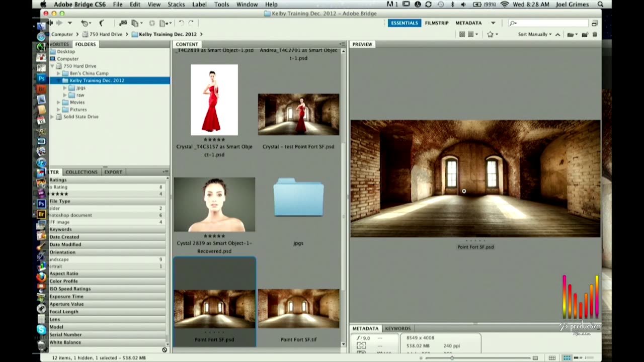Expand the jpgs folder in tree

[x=65, y=88]
